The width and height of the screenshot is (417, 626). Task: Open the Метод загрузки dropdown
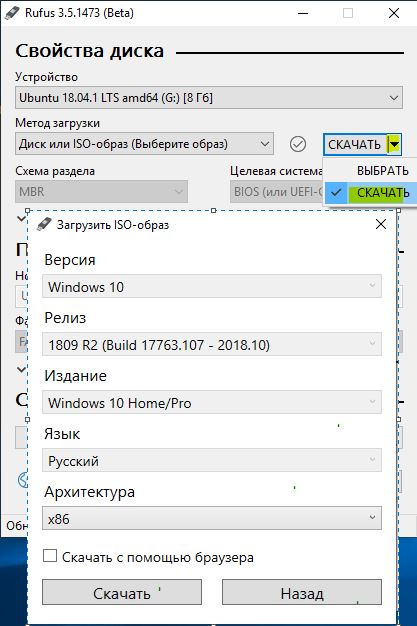144,144
